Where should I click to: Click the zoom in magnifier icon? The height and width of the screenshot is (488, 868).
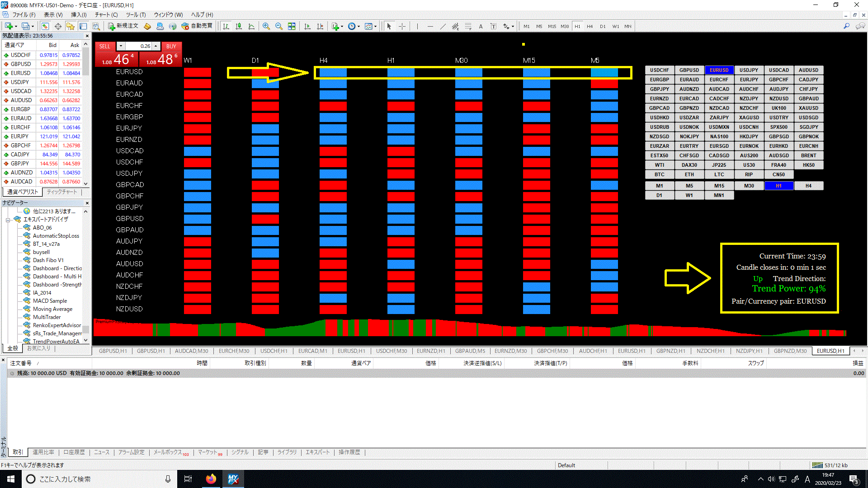pyautogui.click(x=266, y=26)
